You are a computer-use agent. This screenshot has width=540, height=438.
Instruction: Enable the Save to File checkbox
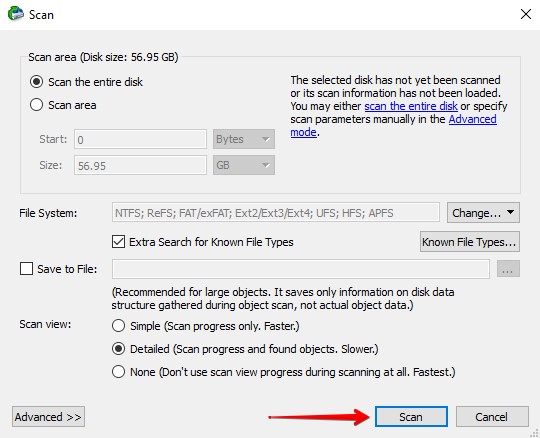pyautogui.click(x=26, y=269)
